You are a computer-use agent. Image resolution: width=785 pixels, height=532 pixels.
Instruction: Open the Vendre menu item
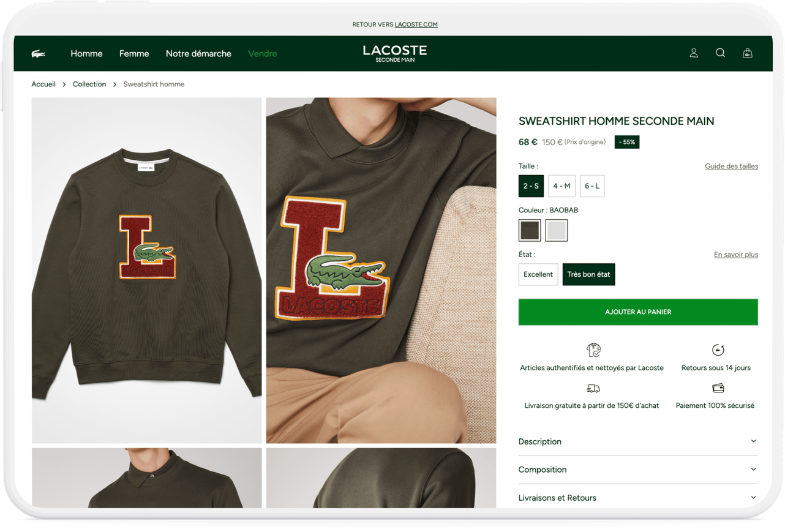tap(262, 54)
